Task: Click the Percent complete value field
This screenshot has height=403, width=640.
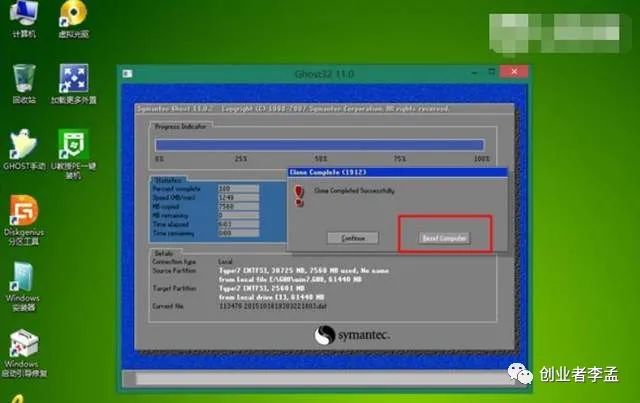Action: tap(238, 189)
